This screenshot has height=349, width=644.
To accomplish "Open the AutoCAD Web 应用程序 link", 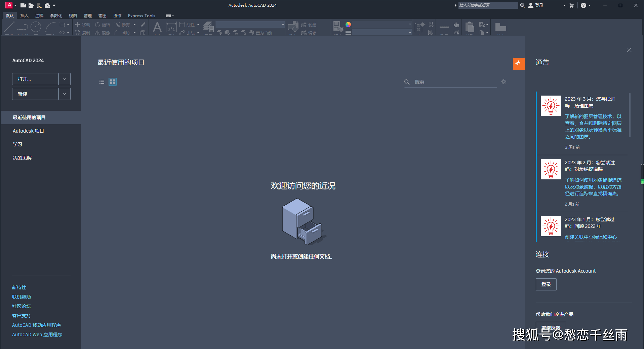I will (37, 335).
